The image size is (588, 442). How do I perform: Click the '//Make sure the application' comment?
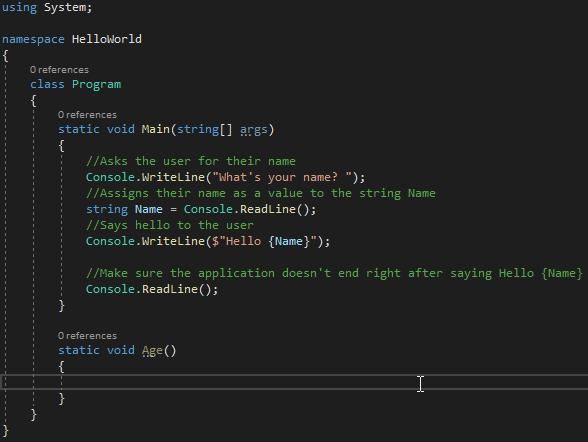pyautogui.click(x=334, y=273)
